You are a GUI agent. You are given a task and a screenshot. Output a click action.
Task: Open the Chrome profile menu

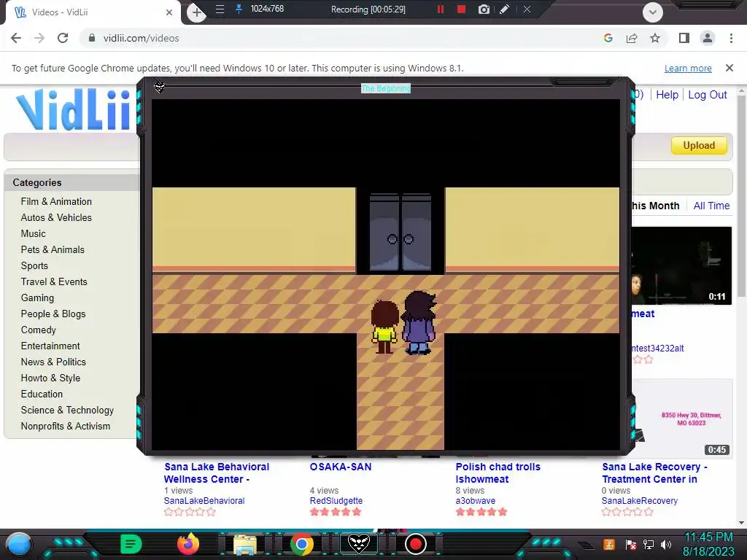[708, 38]
